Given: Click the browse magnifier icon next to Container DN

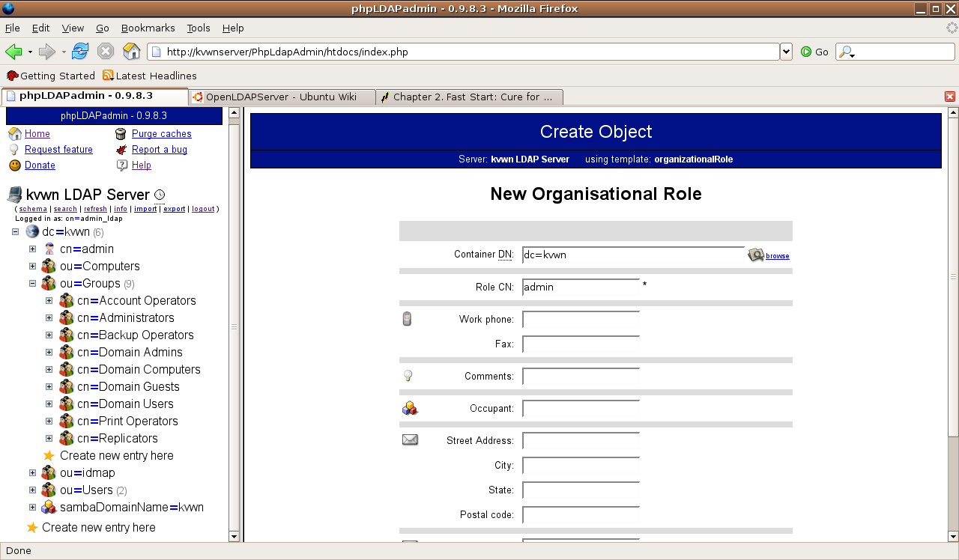Looking at the screenshot, I should tap(756, 255).
